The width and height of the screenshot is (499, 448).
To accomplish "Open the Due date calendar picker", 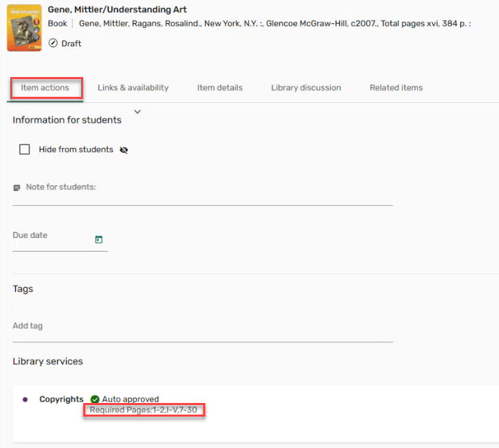I will [99, 239].
